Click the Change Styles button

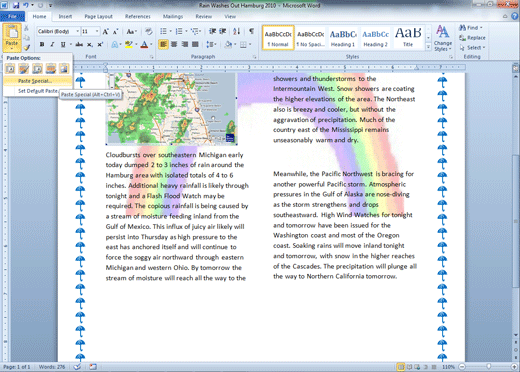443,38
